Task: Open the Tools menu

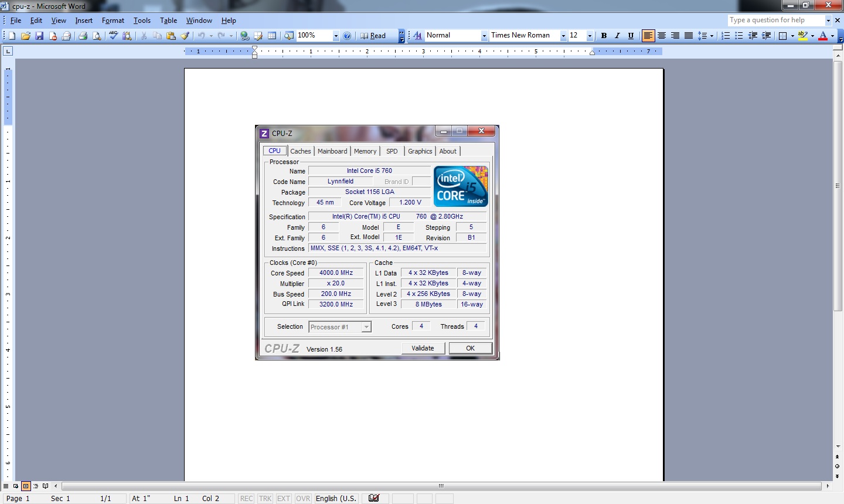Action: pos(142,21)
